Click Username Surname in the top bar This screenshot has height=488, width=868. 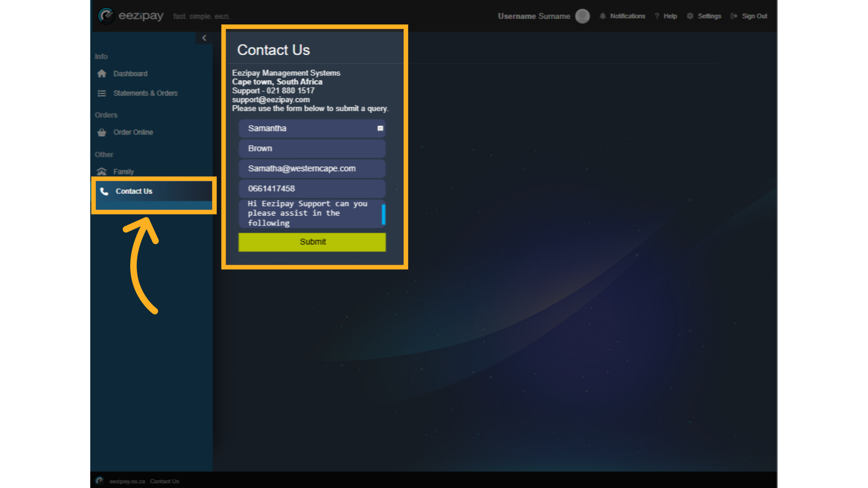point(534,16)
